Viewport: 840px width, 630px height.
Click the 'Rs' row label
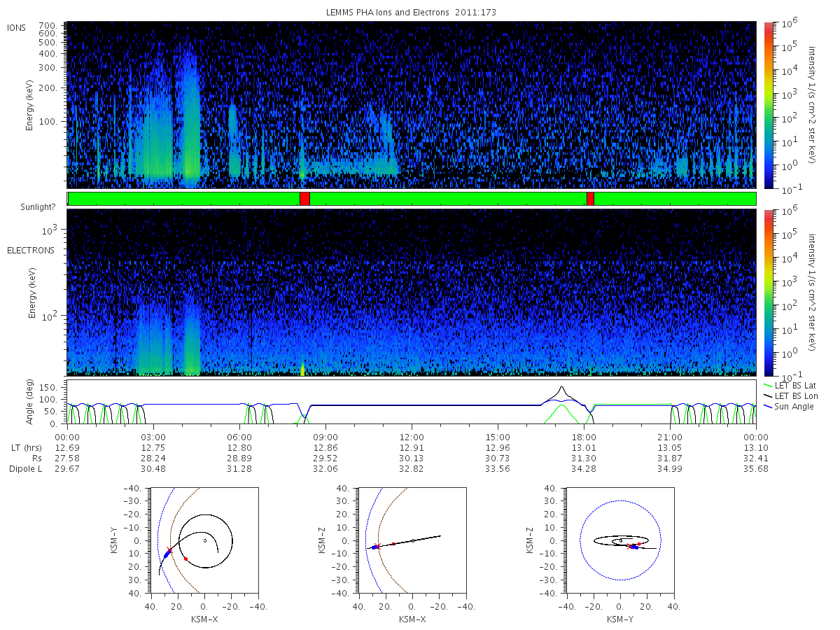point(37,458)
